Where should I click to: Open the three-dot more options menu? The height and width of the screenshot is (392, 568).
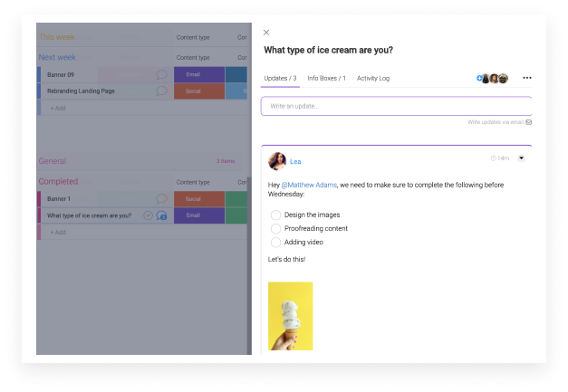point(526,79)
